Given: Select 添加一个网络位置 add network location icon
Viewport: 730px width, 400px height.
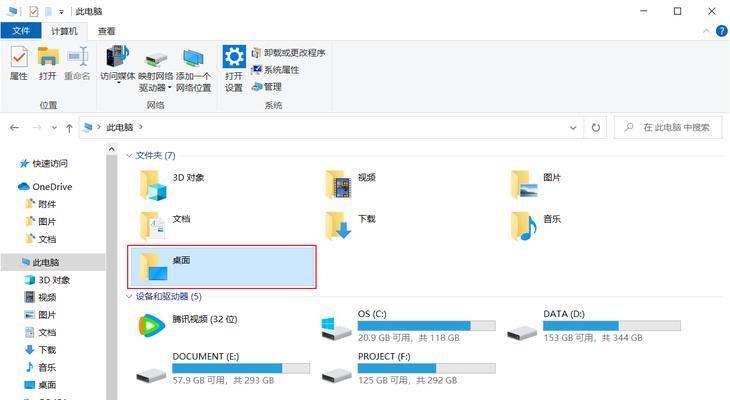Looking at the screenshot, I should 193,68.
